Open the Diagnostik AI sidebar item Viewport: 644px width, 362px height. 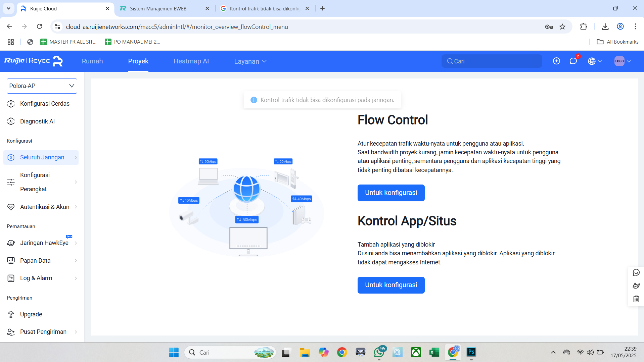[37, 121]
